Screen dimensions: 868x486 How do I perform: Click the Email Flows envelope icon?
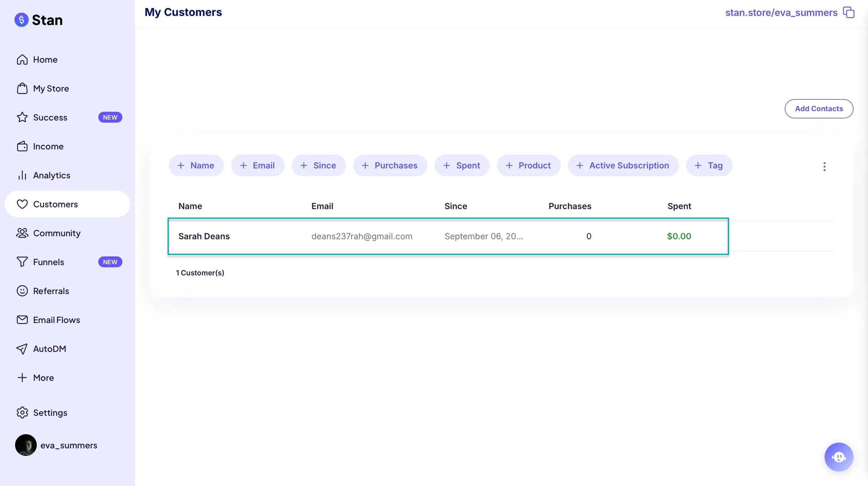pyautogui.click(x=22, y=320)
